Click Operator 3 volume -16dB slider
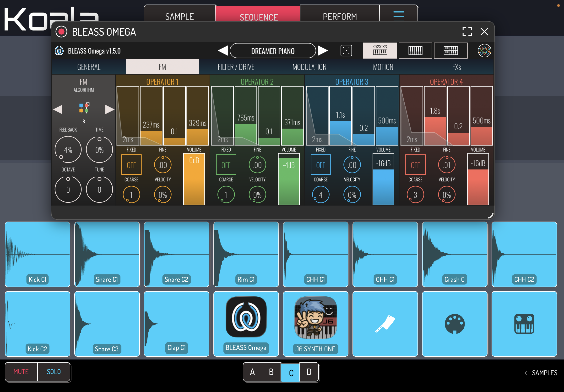 point(383,179)
